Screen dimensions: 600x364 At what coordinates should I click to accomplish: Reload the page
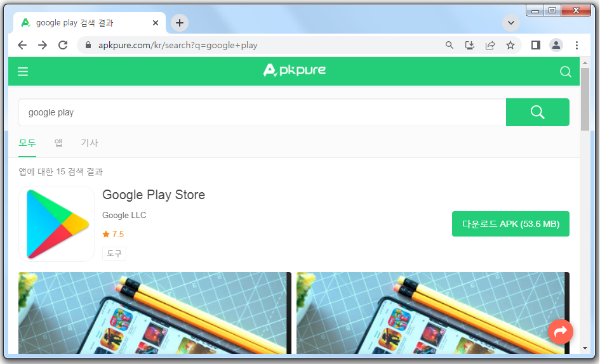(x=63, y=45)
